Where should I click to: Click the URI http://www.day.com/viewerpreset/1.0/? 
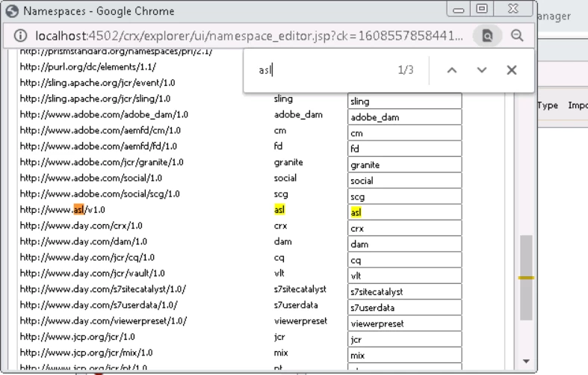(x=103, y=321)
